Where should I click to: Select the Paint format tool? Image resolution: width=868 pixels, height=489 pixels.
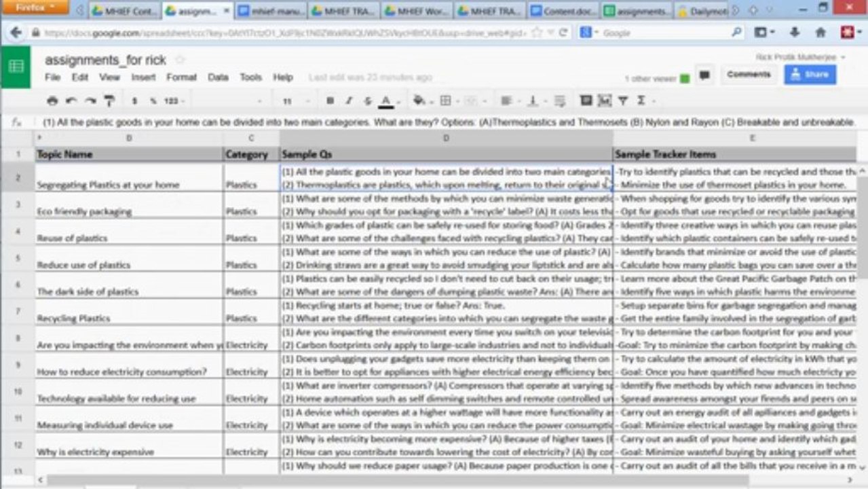click(x=109, y=101)
